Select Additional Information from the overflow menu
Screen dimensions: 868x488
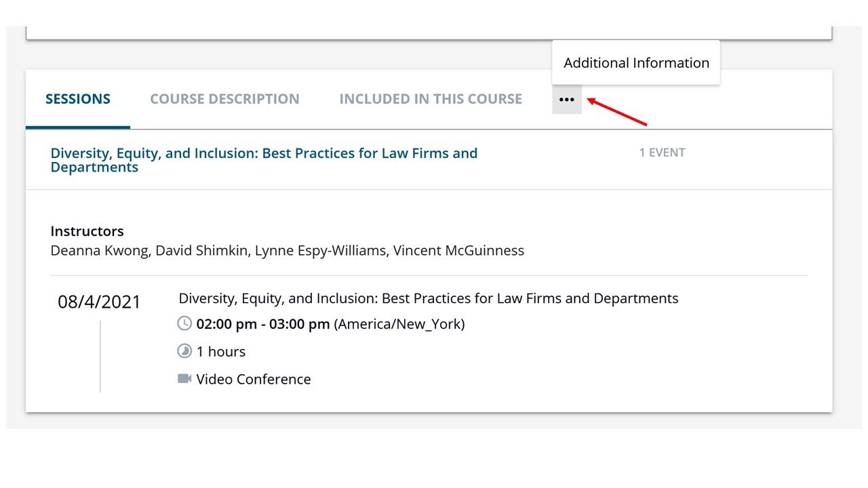tap(635, 62)
